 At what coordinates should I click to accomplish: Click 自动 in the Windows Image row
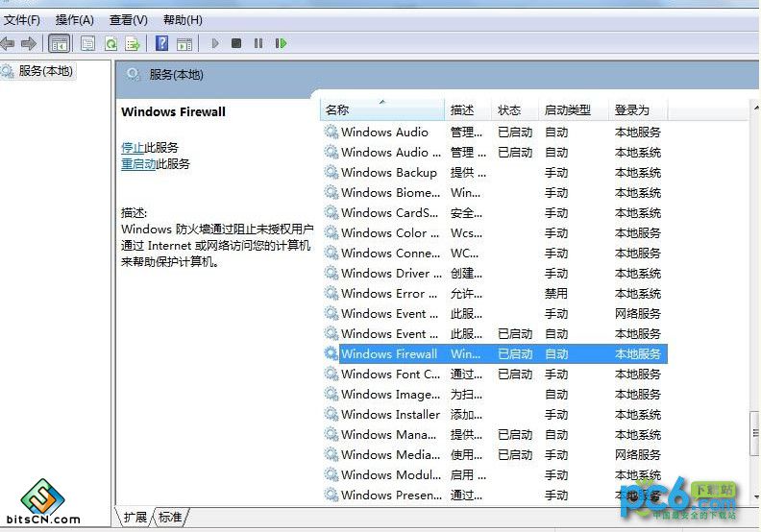click(x=555, y=395)
